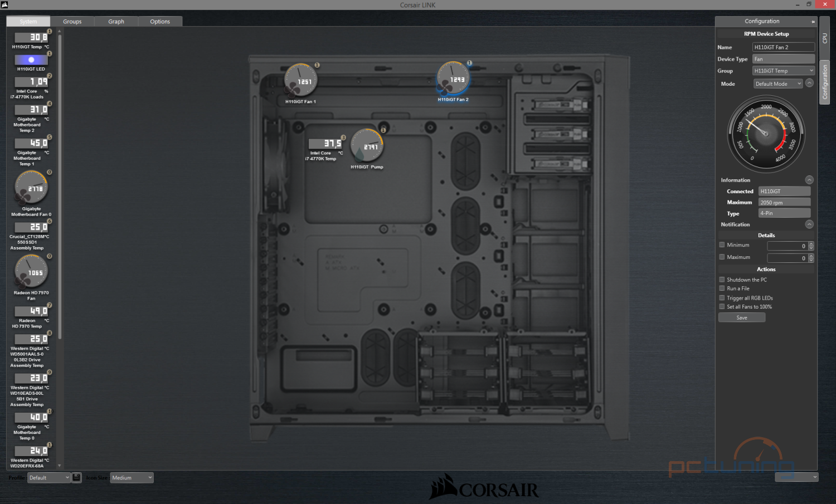Viewport: 836px width, 504px height.
Task: Collapse the Information section
Action: pyautogui.click(x=809, y=180)
